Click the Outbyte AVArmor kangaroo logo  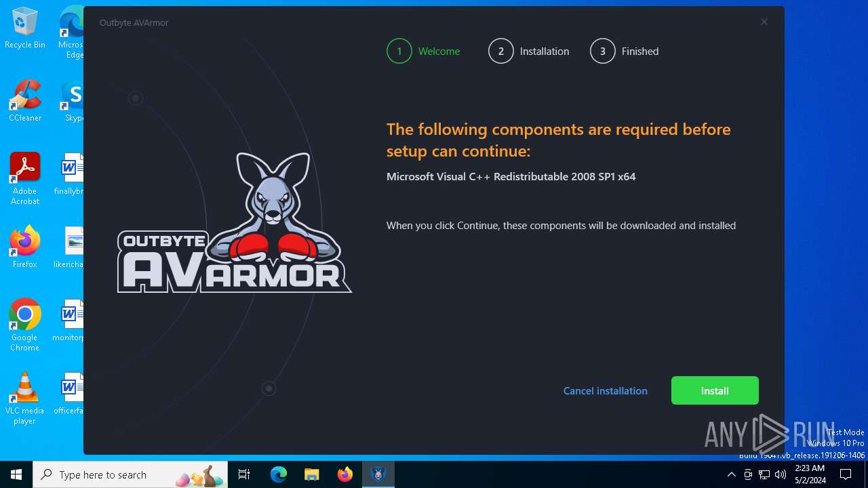[x=235, y=223]
